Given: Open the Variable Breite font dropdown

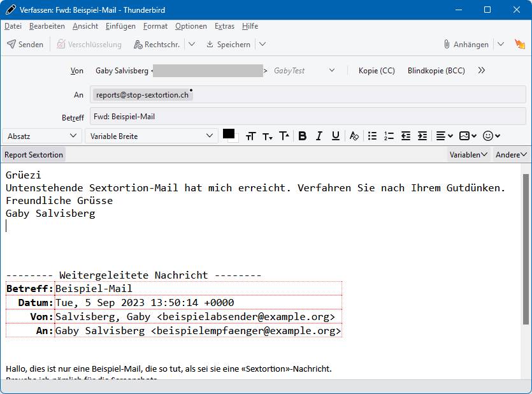Looking at the screenshot, I should coord(151,136).
